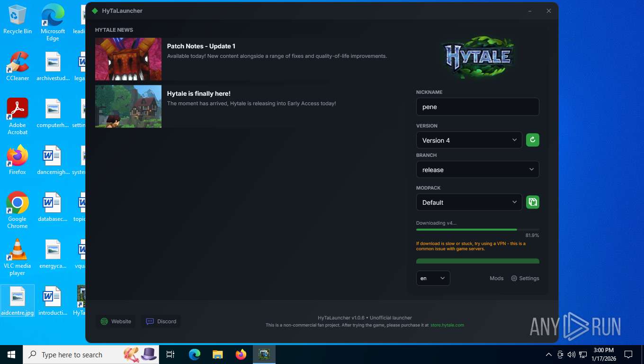Open the Website globe button

point(116,321)
